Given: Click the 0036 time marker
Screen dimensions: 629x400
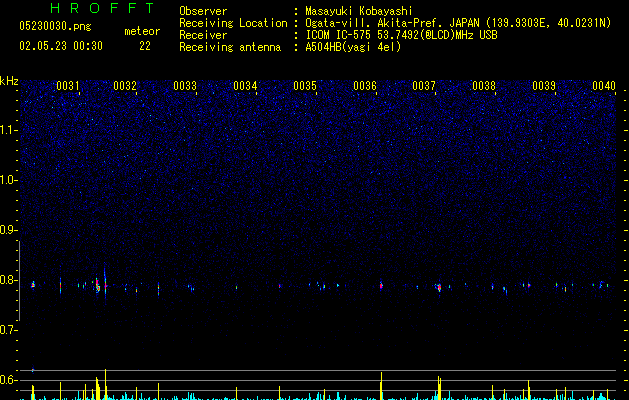Looking at the screenshot, I should click(365, 86).
